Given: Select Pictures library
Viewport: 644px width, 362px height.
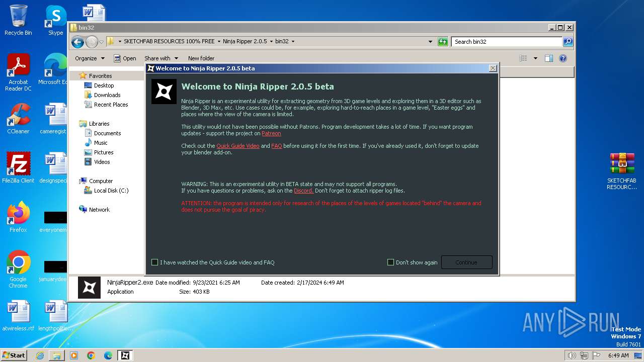Looking at the screenshot, I should point(104,152).
